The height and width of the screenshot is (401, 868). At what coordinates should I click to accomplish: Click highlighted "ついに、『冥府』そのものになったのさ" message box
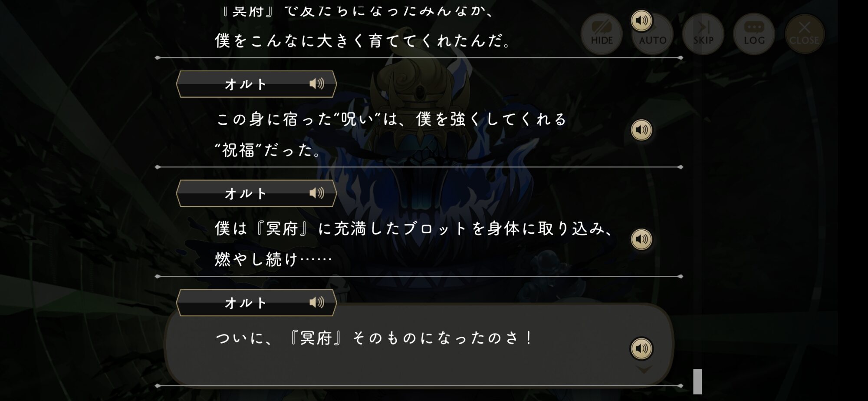tap(419, 343)
